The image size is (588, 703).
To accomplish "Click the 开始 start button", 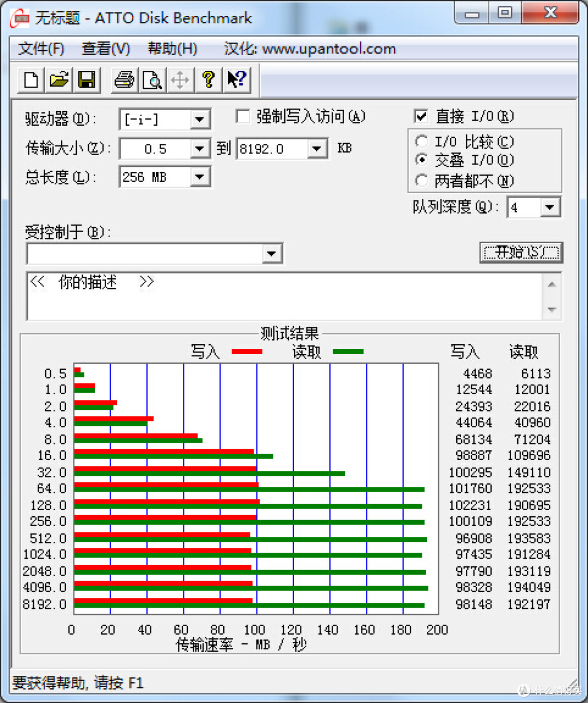I will tap(521, 252).
